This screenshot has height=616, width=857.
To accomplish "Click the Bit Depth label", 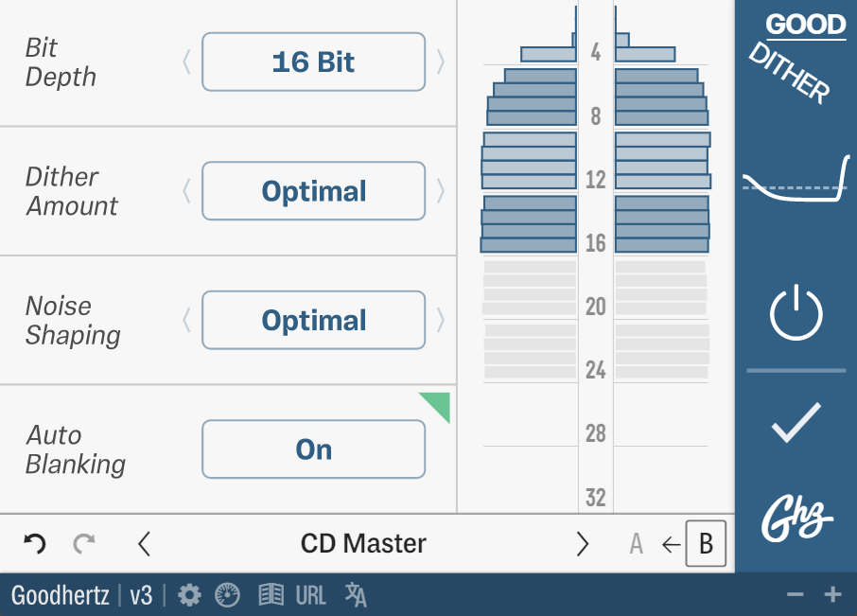I will click(x=61, y=62).
